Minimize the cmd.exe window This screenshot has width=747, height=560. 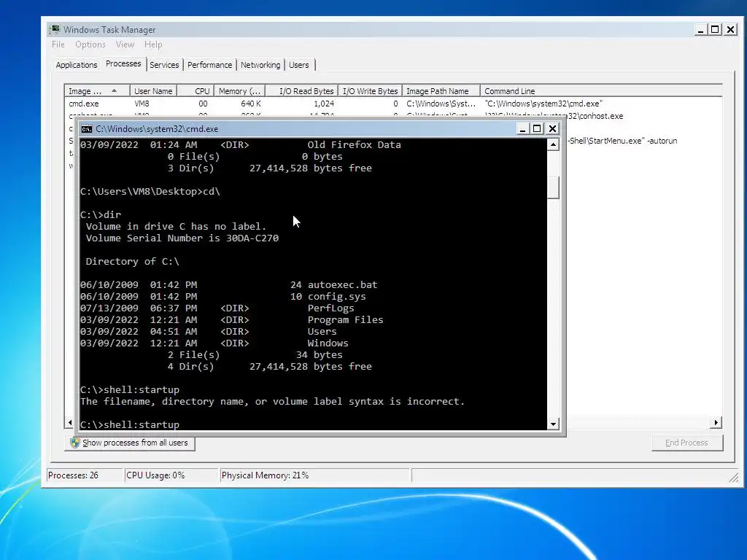pos(522,129)
